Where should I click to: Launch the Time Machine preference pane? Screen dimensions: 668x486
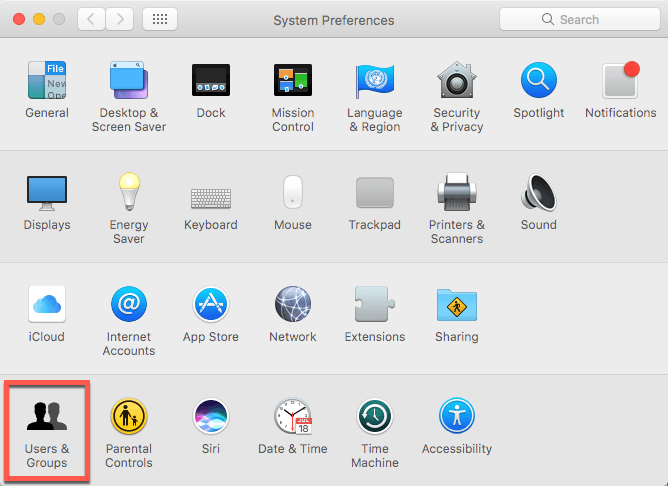(x=375, y=417)
